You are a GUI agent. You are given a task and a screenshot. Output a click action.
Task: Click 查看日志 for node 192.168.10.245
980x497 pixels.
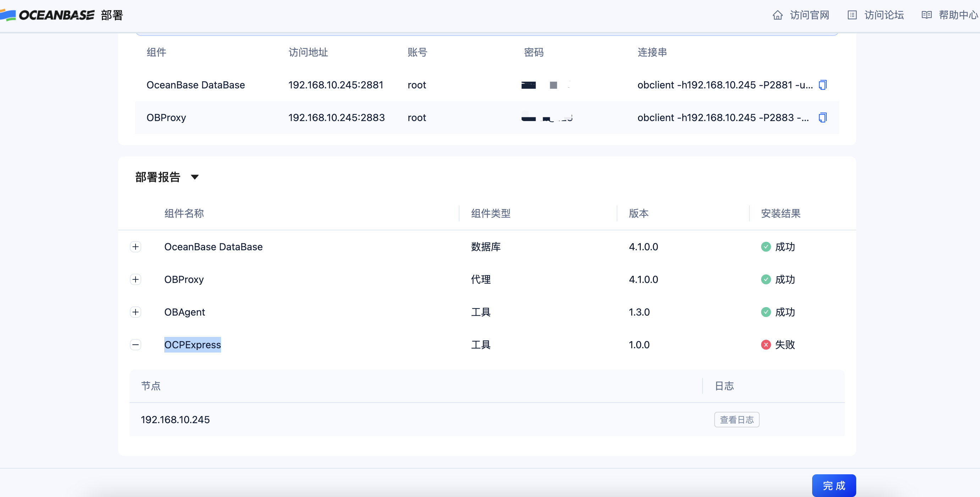(x=737, y=420)
